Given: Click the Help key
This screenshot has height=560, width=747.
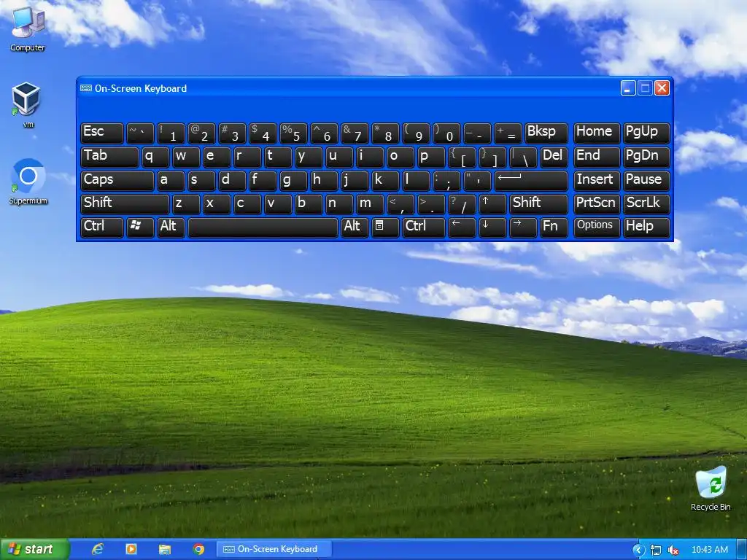Looking at the screenshot, I should coord(646,227).
